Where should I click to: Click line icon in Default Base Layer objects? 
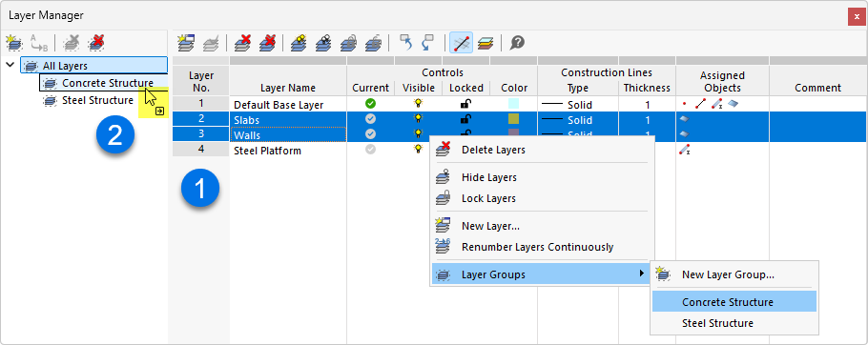(700, 104)
